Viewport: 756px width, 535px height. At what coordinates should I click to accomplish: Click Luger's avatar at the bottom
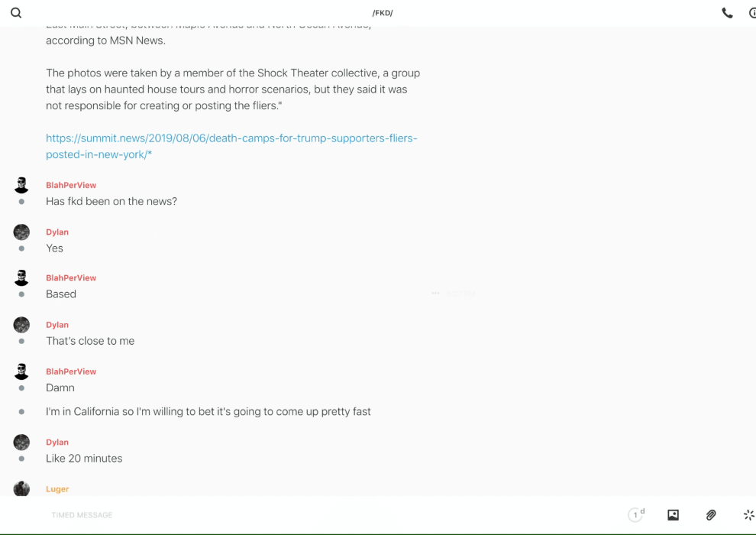coord(21,489)
